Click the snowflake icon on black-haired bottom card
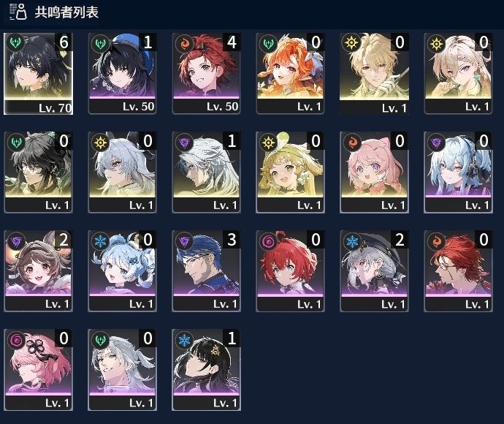The width and height of the screenshot is (504, 424). pyautogui.click(x=184, y=340)
